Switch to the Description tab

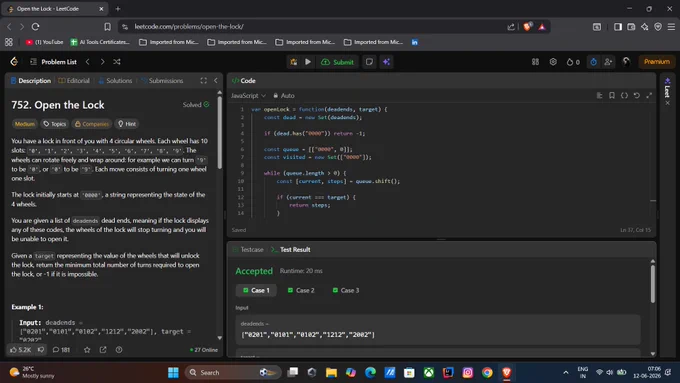(x=30, y=81)
